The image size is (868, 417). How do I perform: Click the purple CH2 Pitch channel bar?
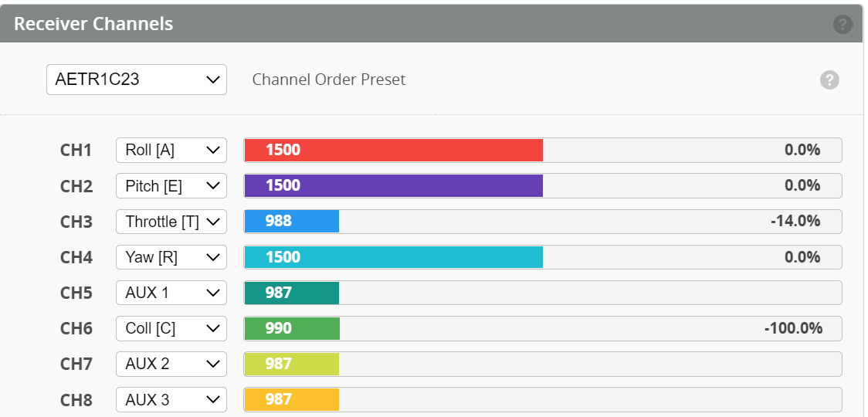tap(394, 186)
